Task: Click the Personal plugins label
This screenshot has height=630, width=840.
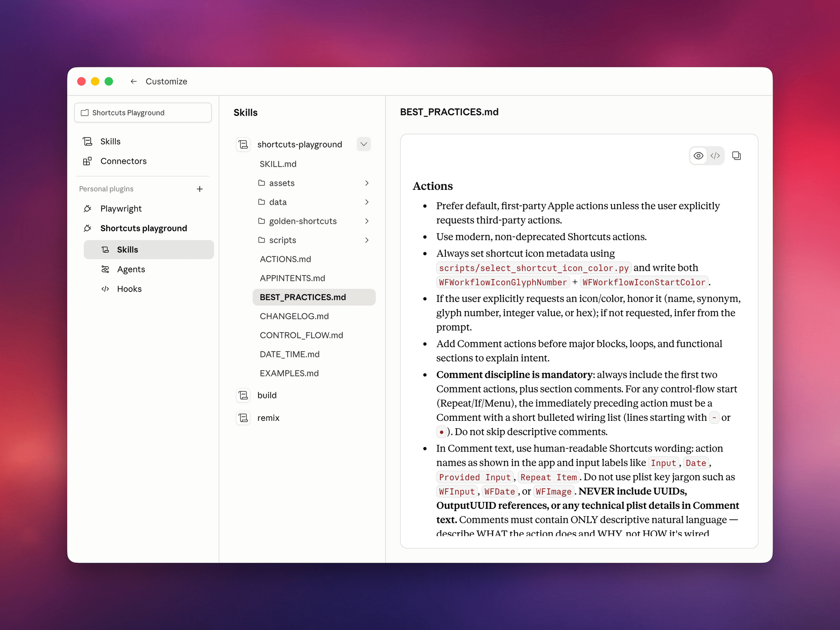Action: [x=106, y=189]
